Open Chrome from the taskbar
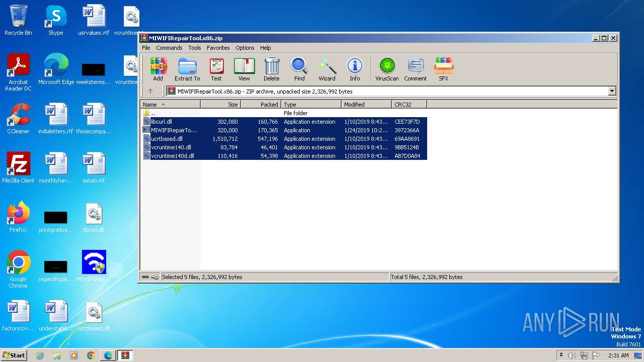The image size is (644, 362). [x=91, y=355]
